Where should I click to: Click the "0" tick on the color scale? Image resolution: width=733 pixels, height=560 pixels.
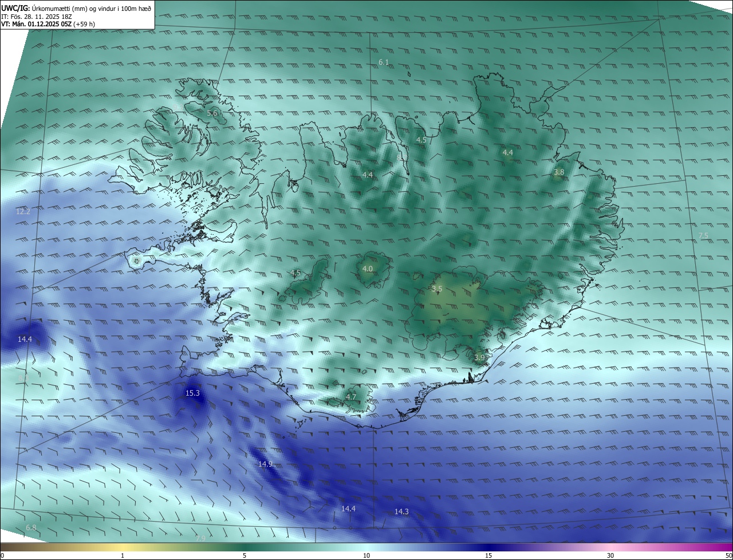tap(2, 555)
